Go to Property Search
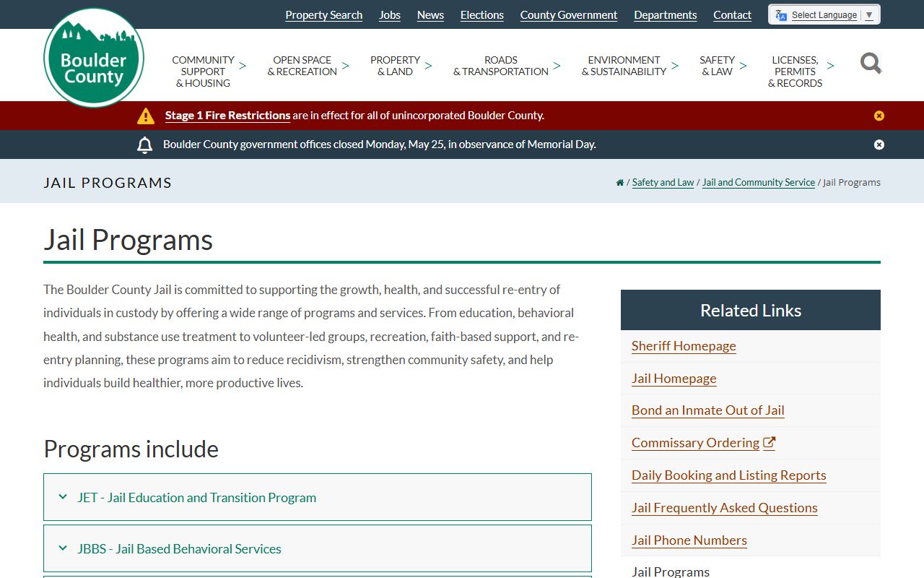Screen dimensions: 924x578 [x=324, y=15]
